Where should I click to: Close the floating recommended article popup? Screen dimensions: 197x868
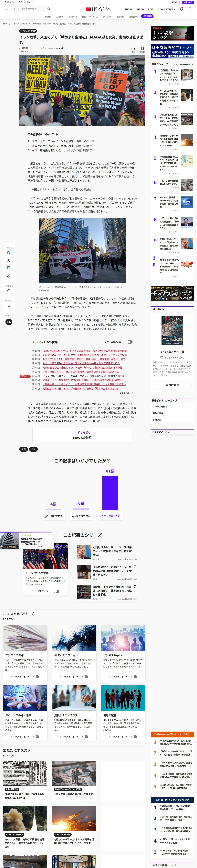53,533
